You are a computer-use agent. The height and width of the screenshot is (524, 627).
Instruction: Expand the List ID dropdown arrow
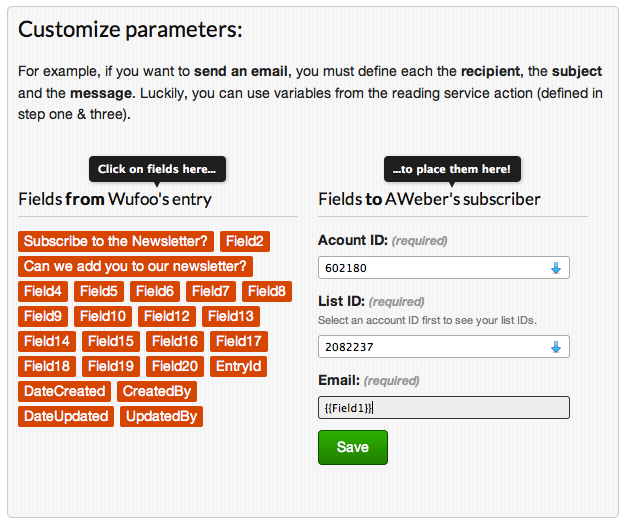point(557,347)
